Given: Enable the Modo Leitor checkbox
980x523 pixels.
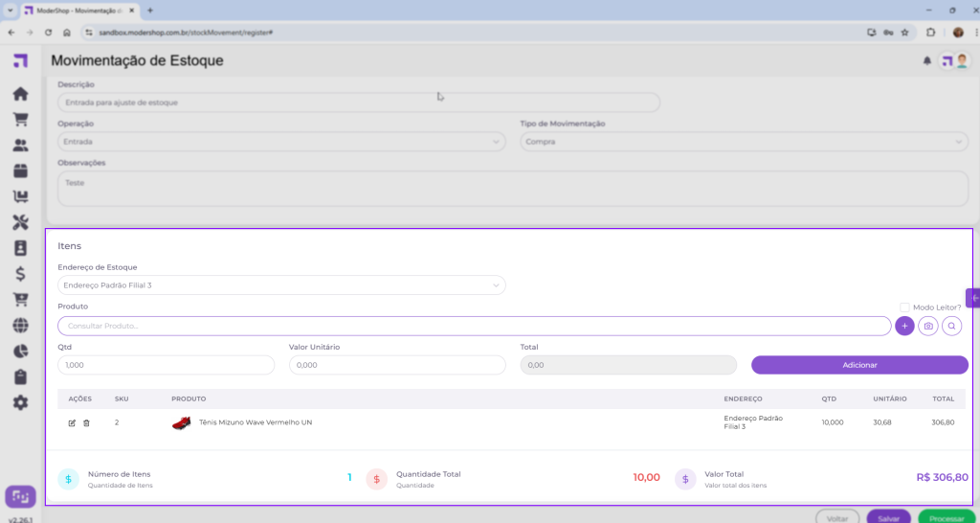Looking at the screenshot, I should (904, 307).
